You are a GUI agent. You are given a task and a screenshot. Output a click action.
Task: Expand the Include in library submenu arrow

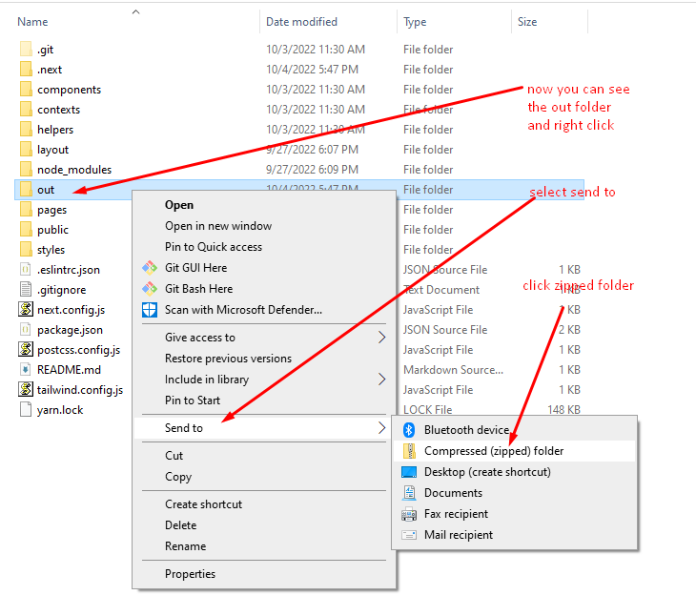coord(381,379)
